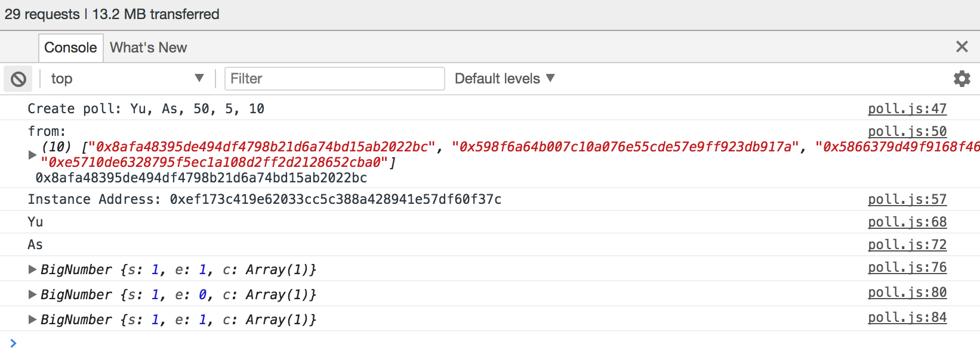Image resolution: width=980 pixels, height=360 pixels.
Task: Open source link poll.js:50
Action: pos(907,131)
